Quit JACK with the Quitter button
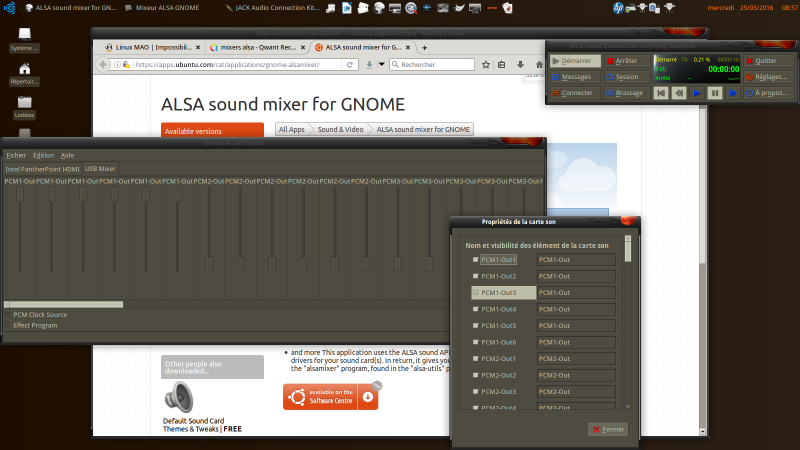The image size is (800, 450). click(768, 61)
